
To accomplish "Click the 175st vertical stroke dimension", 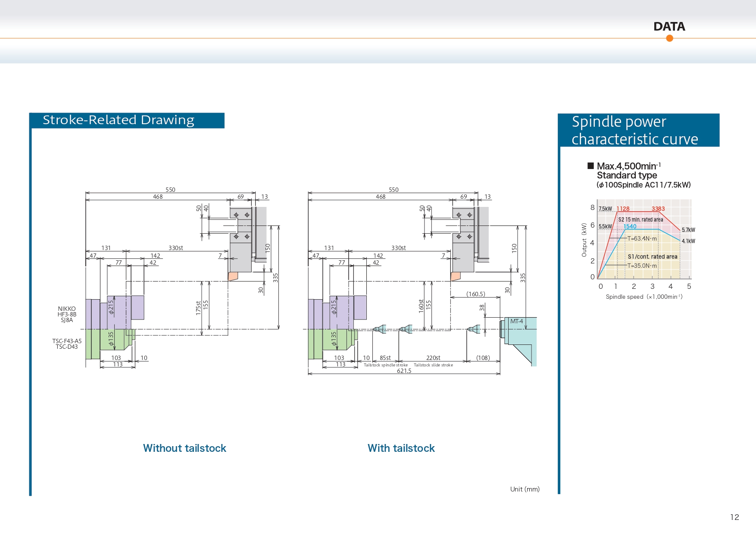I will point(198,308).
